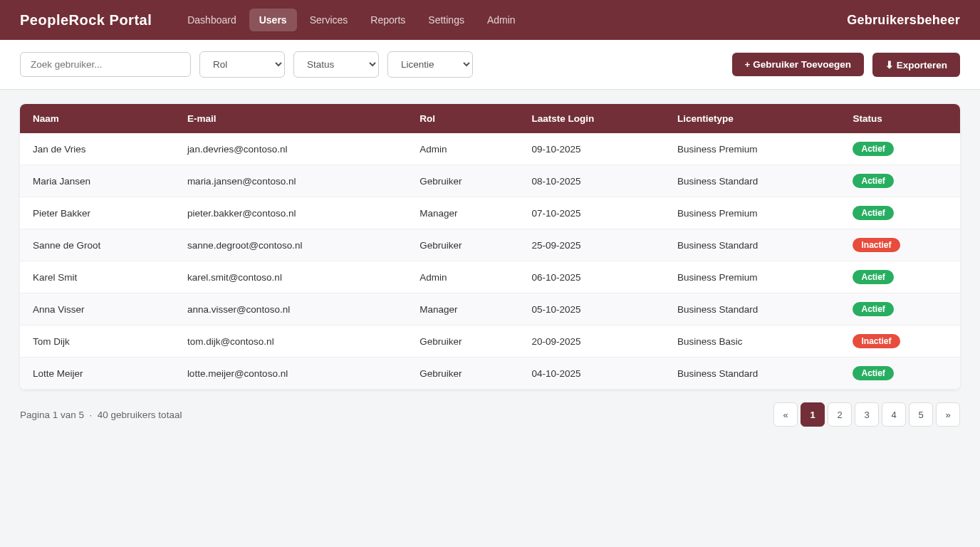Go to next page using » arrow
Image resolution: width=980 pixels, height=547 pixels.
(947, 415)
